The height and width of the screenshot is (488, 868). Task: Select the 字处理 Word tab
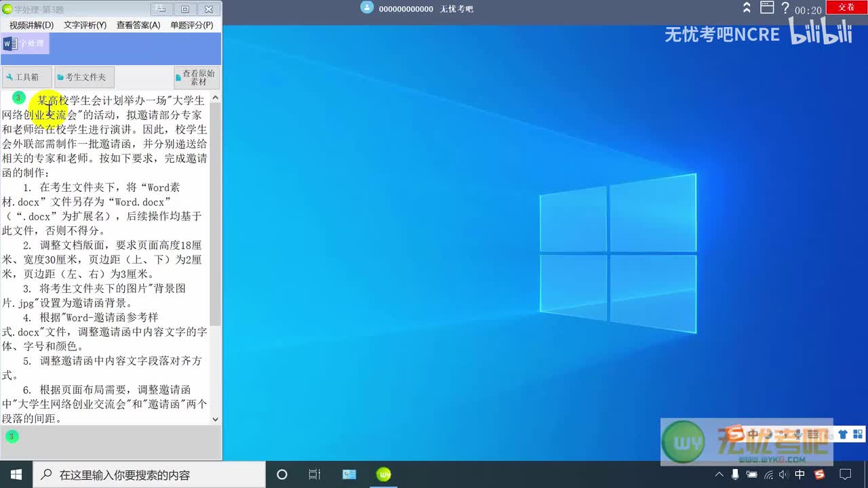(25, 43)
